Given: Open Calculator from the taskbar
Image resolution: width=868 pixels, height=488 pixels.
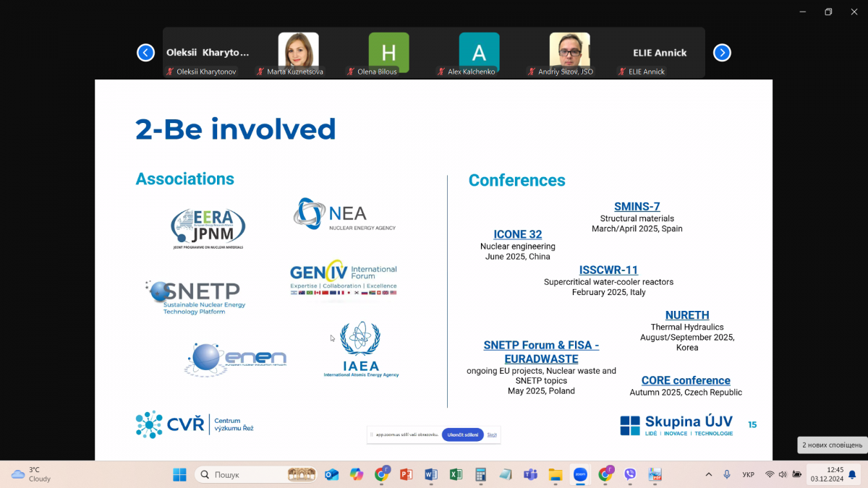Looking at the screenshot, I should [x=480, y=475].
